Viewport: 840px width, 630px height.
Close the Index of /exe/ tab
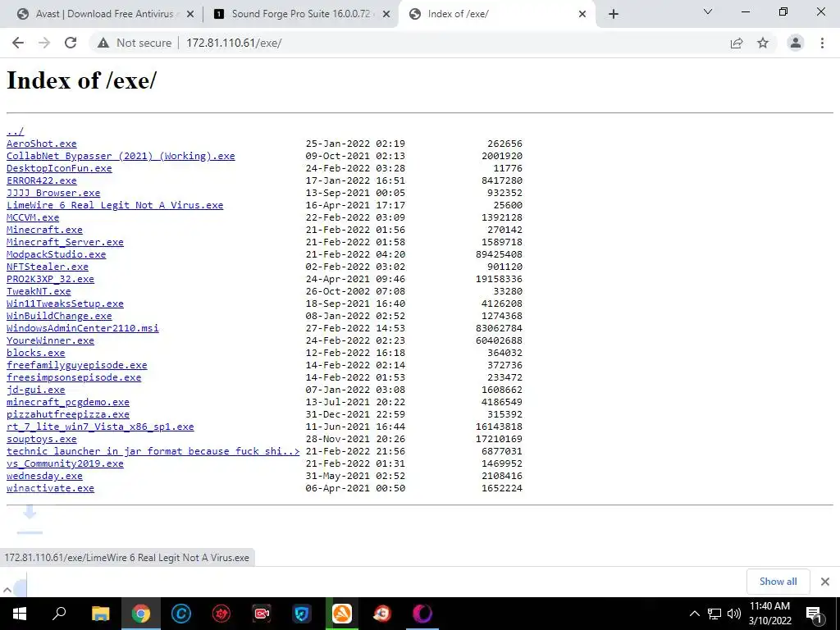coord(582,15)
